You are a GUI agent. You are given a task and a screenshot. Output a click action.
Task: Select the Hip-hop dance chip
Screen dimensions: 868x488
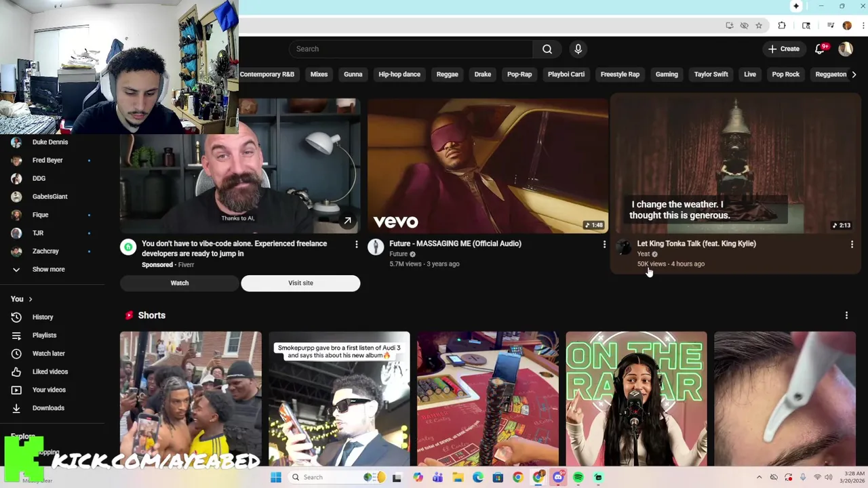(399, 75)
